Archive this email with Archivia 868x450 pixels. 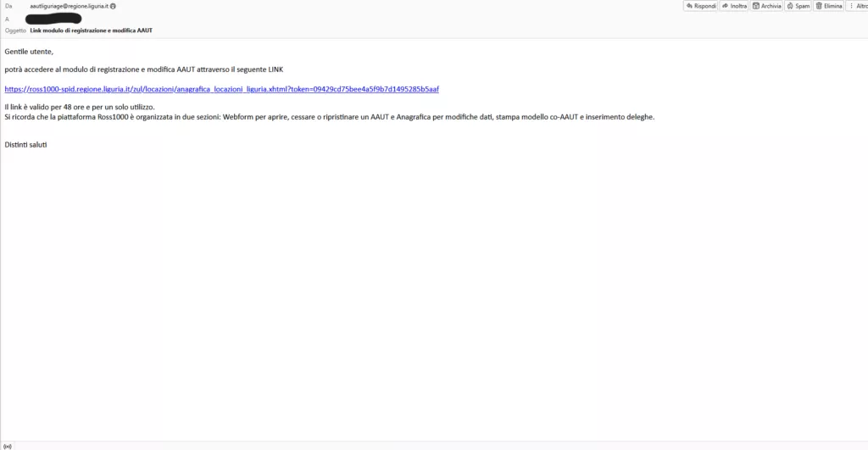point(766,6)
